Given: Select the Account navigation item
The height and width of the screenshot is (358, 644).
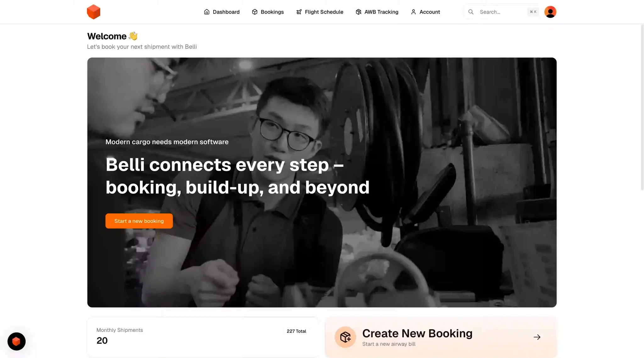Looking at the screenshot, I should 425,12.
